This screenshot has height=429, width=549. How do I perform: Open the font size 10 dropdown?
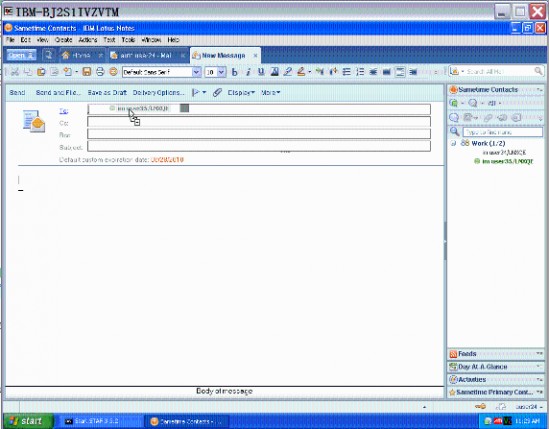pos(221,72)
